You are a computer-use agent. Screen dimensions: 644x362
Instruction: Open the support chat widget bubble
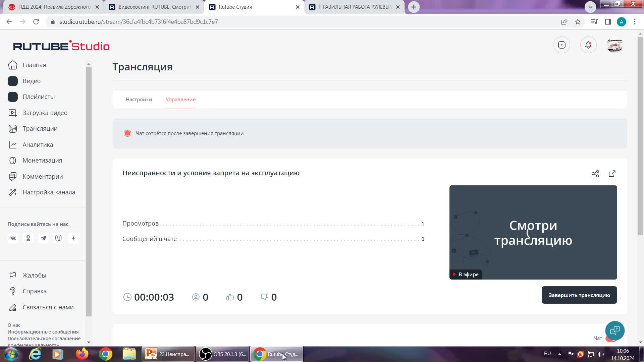614,330
